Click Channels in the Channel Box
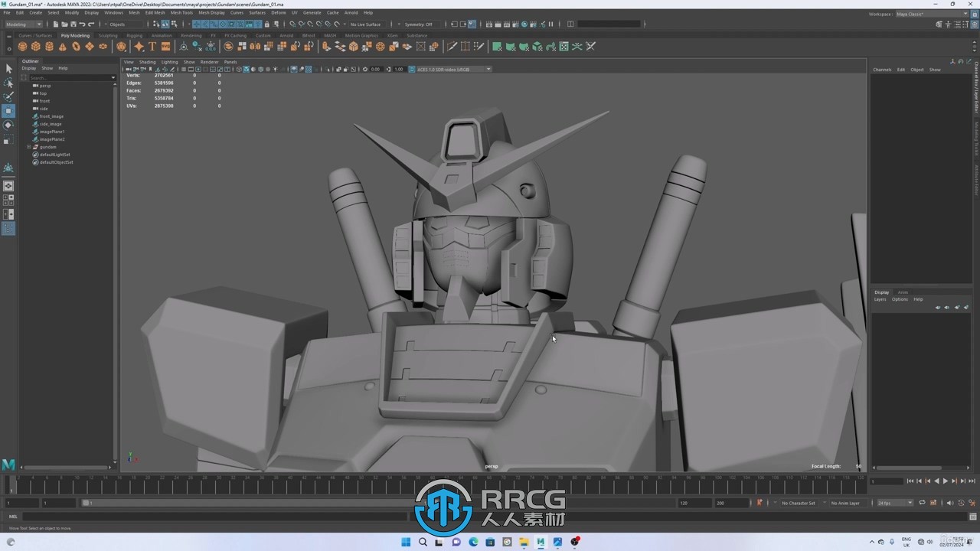The height and width of the screenshot is (551, 980). point(882,70)
